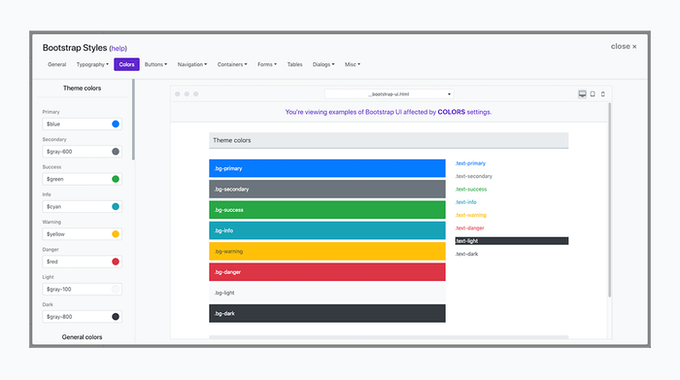Image resolution: width=680 pixels, height=380 pixels.
Task: Open the _bootstrap-ui.html file selector
Action: click(x=389, y=94)
